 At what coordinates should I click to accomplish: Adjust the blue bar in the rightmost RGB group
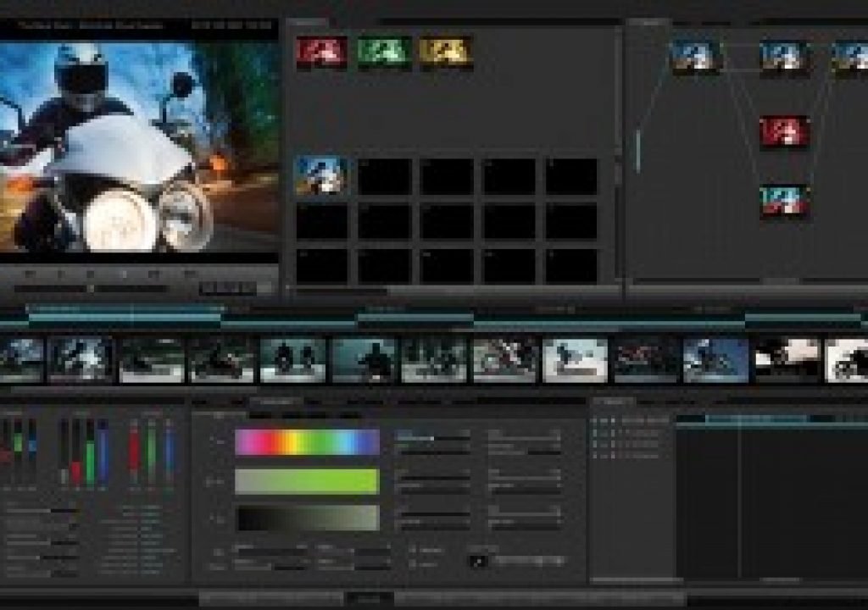tap(170, 452)
